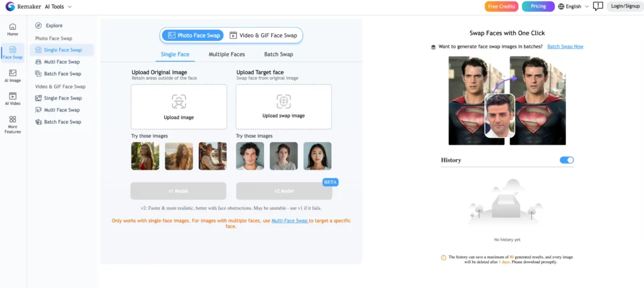Click the feedback message icon in header
This screenshot has width=644, height=288.
pyautogui.click(x=597, y=6)
